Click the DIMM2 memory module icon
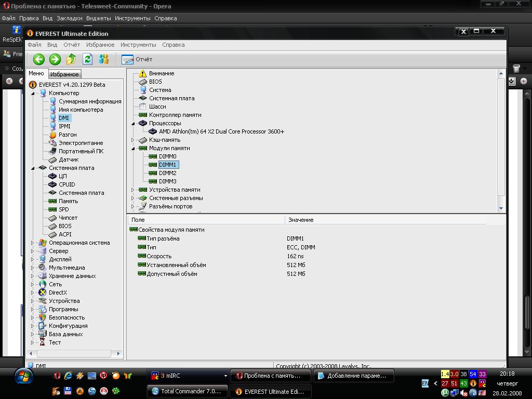The height and width of the screenshot is (399, 532). [x=153, y=173]
